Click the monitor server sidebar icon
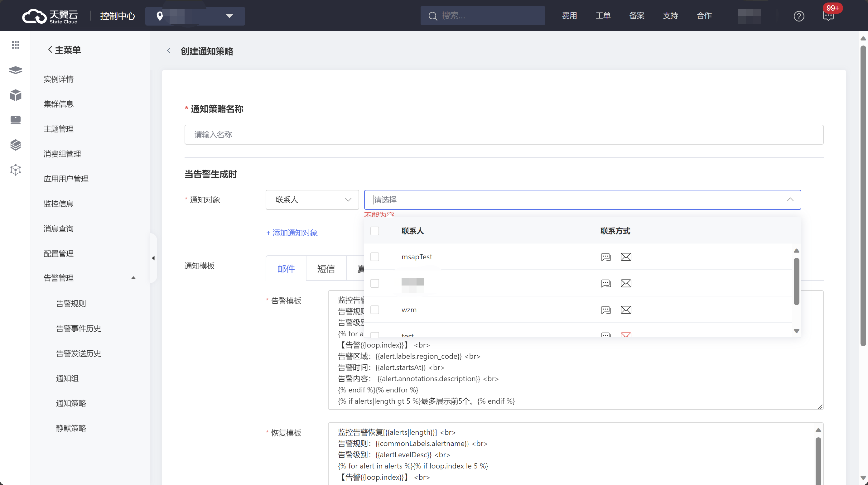Image resolution: width=868 pixels, height=485 pixels. 16,120
